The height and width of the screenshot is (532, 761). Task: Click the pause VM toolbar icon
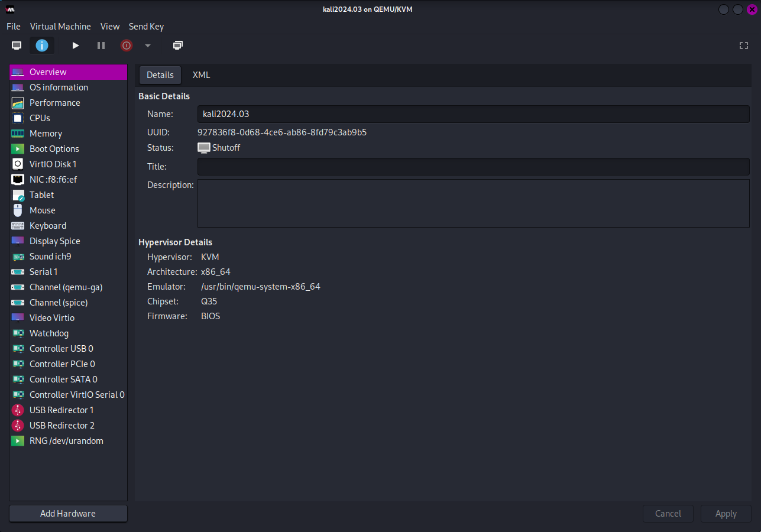point(101,46)
